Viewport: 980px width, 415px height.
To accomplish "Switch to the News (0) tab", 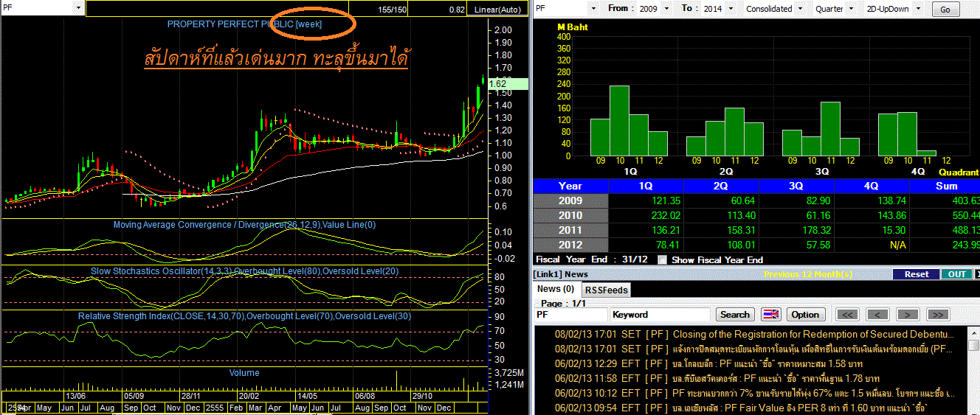I will [556, 289].
